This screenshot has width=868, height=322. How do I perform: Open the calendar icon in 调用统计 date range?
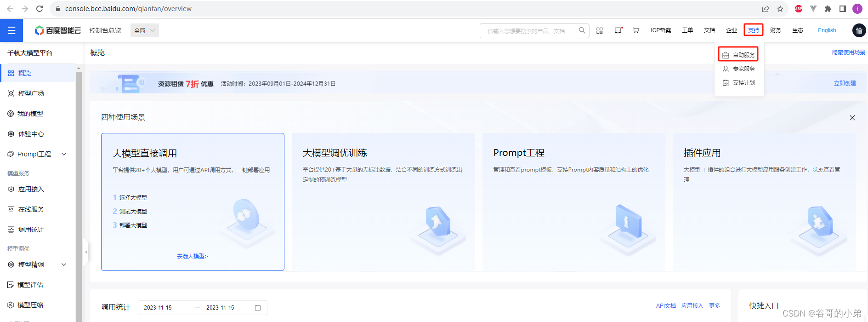(258, 308)
